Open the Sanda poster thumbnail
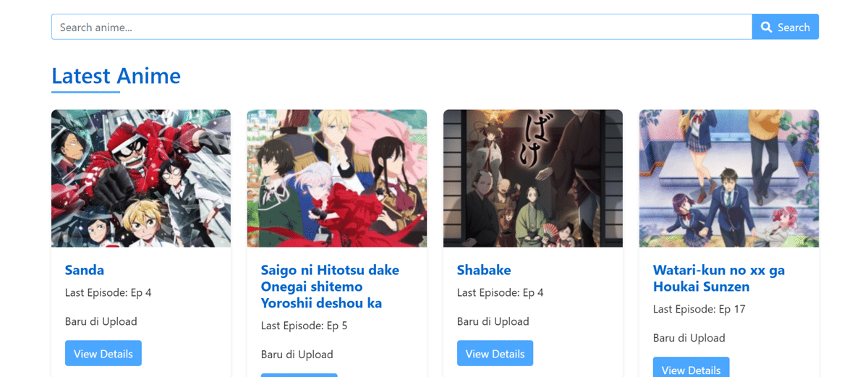This screenshot has width=868, height=377. pyautogui.click(x=141, y=179)
